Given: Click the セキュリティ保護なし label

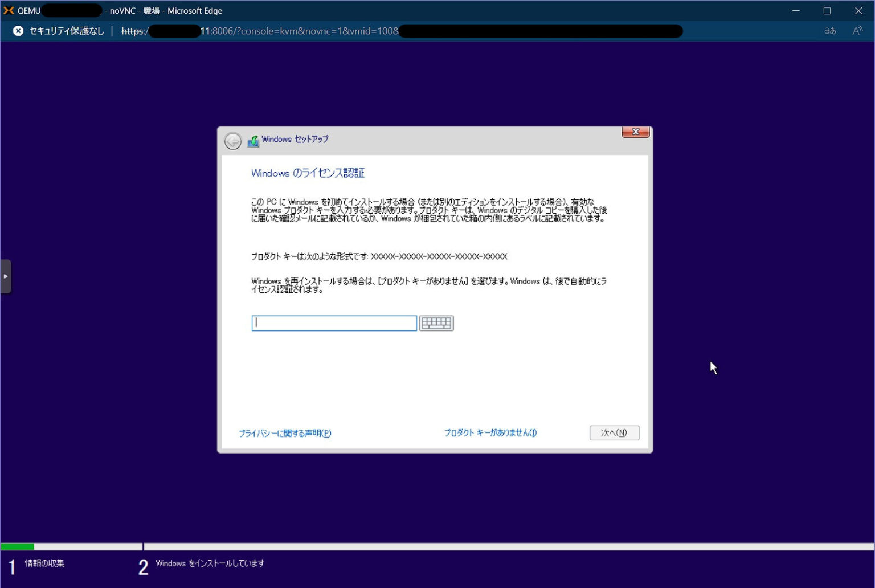Looking at the screenshot, I should point(66,31).
